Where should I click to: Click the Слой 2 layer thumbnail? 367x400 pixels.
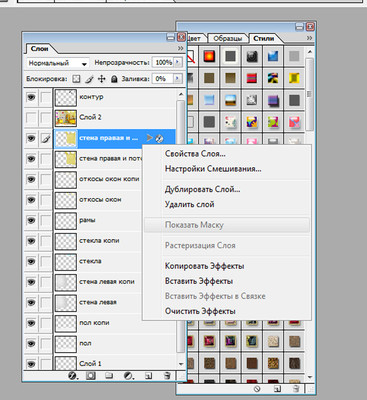tap(66, 118)
